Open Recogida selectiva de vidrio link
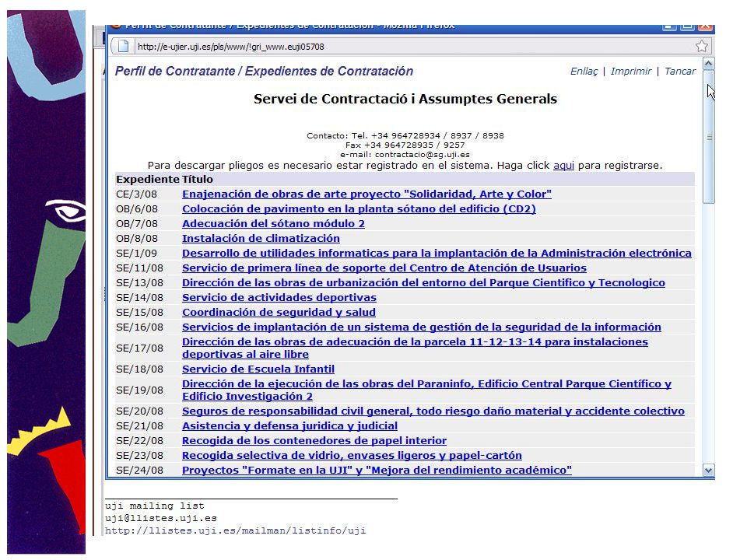This screenshot has width=747, height=560. 352,455
